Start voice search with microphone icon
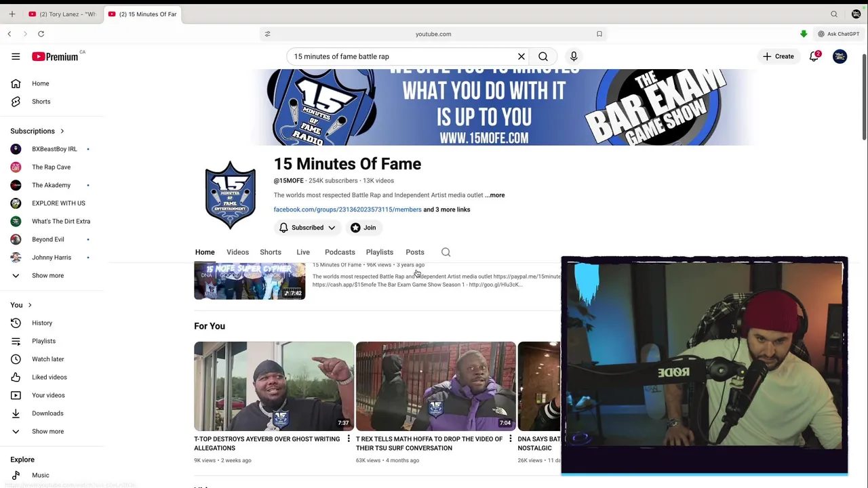 574,56
